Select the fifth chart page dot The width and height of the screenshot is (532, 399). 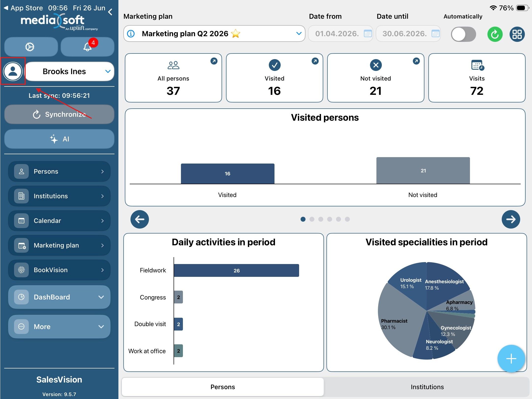(339, 219)
